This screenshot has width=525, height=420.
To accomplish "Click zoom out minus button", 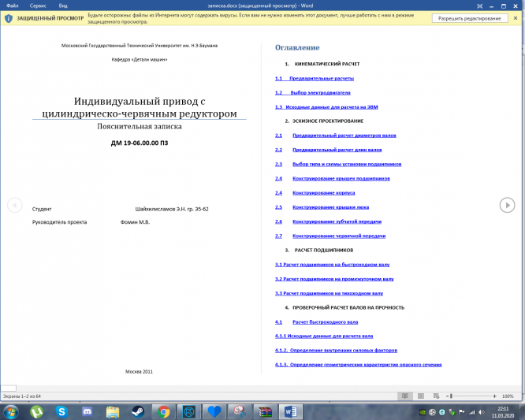I will click(x=447, y=396).
